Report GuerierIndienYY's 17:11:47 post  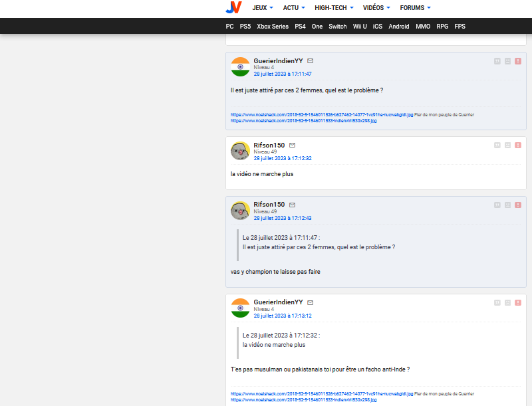click(518, 61)
